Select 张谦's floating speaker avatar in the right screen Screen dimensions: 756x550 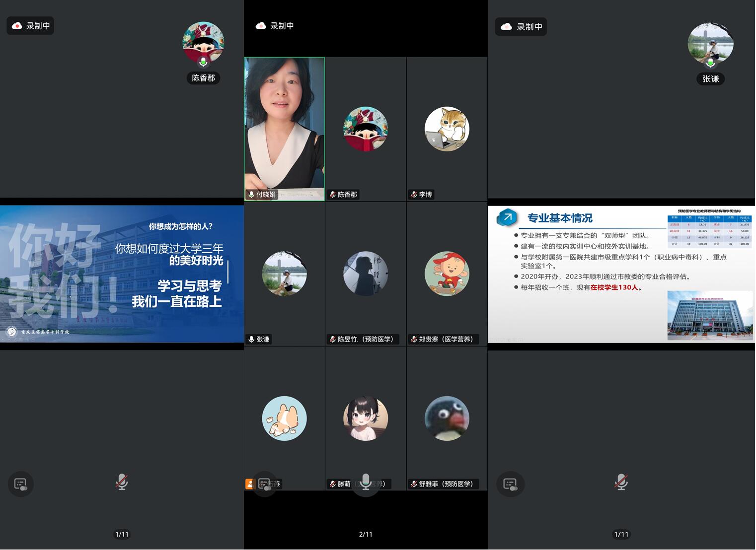tap(710, 45)
